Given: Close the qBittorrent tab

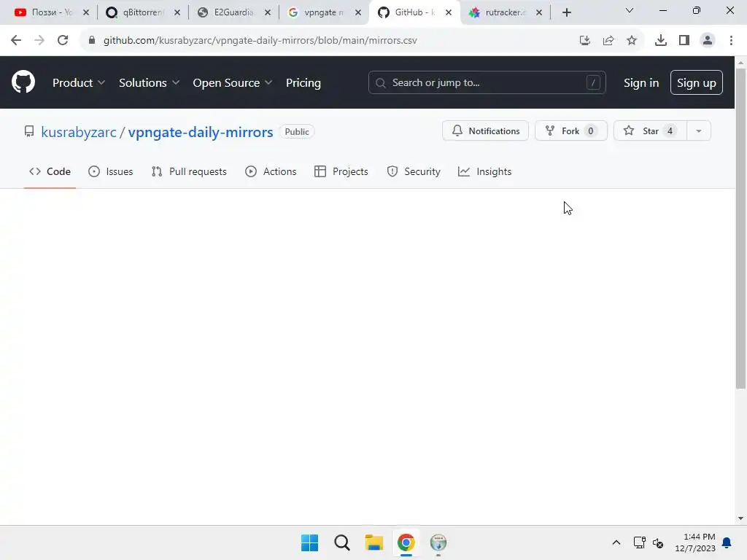Looking at the screenshot, I should pyautogui.click(x=177, y=12).
